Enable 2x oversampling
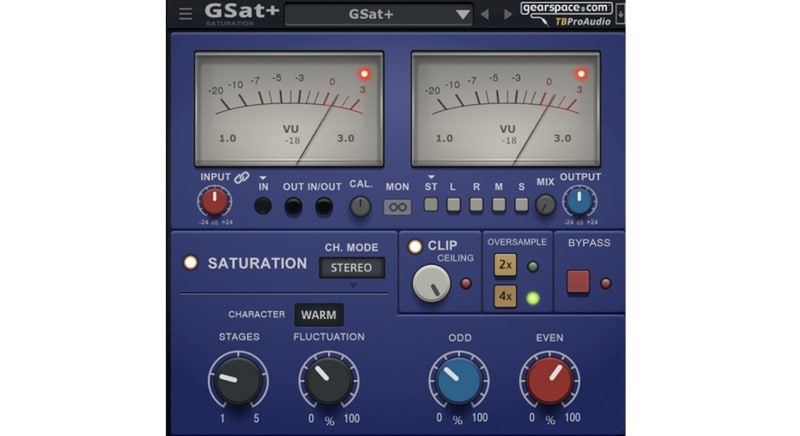 [x=505, y=265]
